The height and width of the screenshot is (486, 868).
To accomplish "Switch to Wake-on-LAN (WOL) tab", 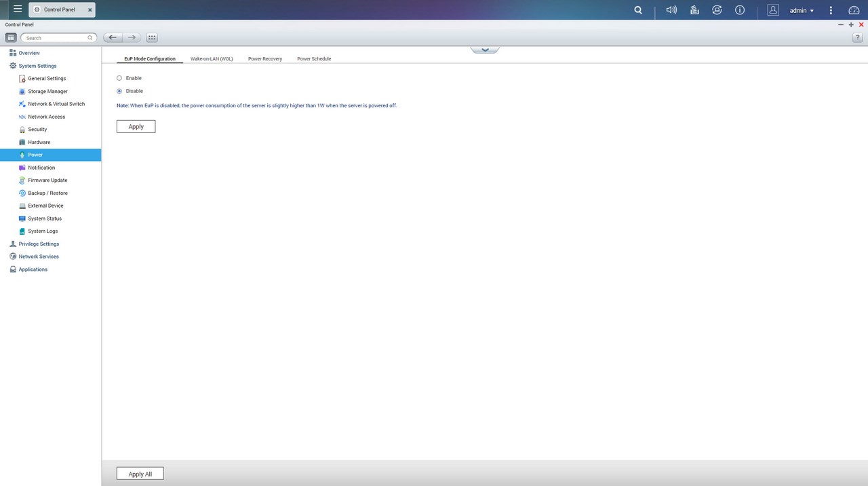I will [212, 59].
